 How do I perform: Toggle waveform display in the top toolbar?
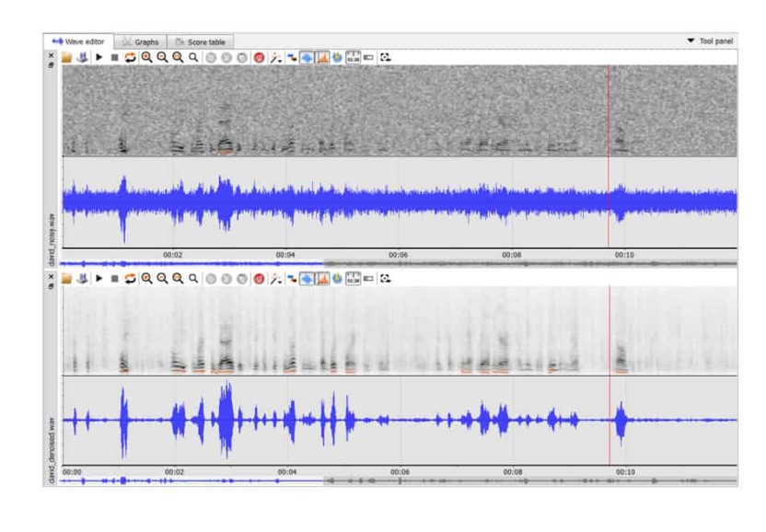tap(307, 57)
